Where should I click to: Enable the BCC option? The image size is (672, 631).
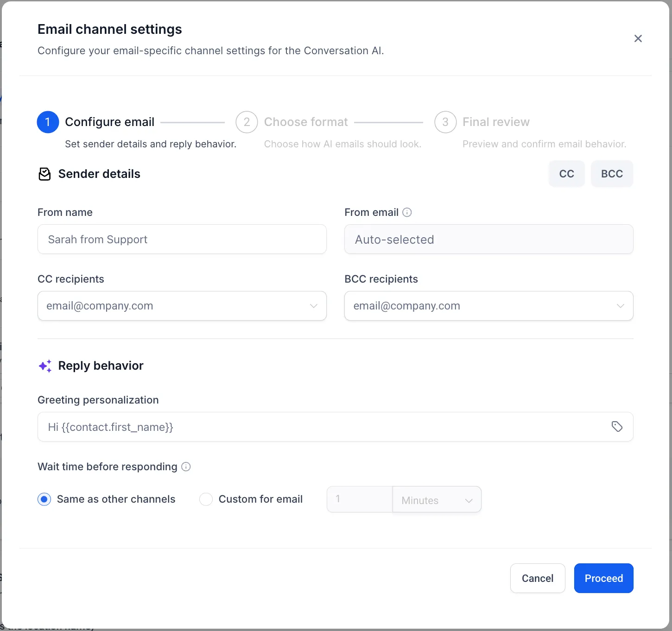click(612, 174)
